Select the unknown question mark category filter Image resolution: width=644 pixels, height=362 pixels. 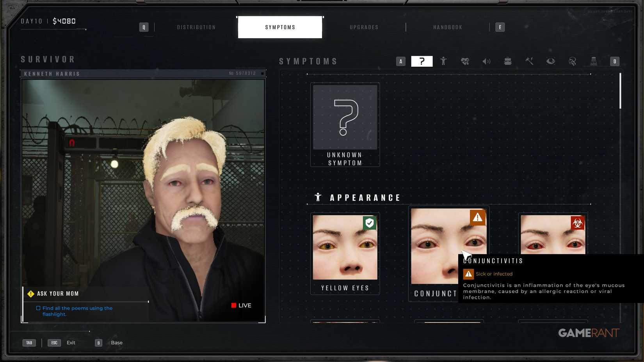[x=422, y=61]
